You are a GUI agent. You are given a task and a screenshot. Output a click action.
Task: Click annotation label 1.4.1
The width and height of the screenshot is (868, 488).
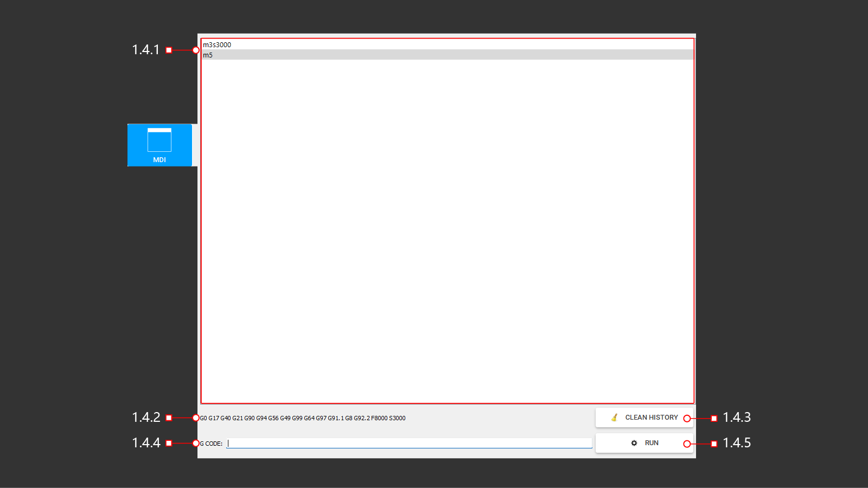coord(145,50)
